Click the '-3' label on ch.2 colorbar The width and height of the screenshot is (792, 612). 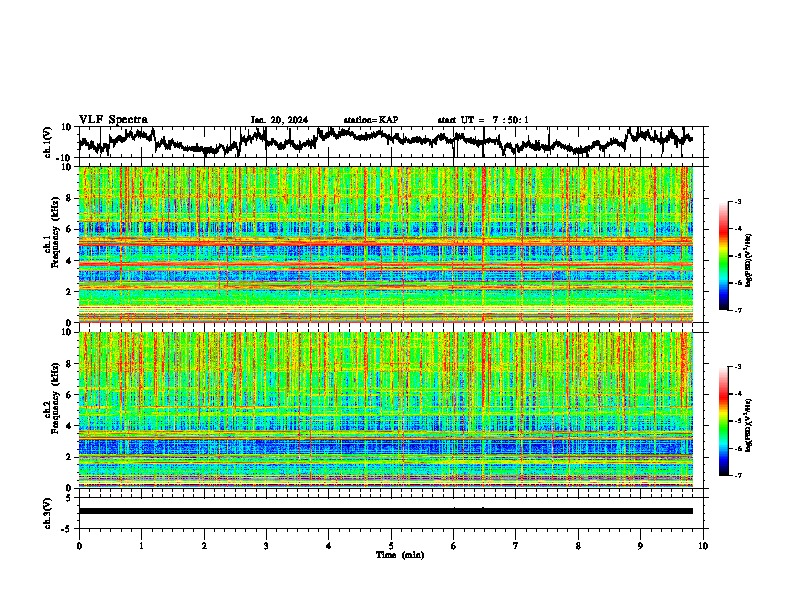[x=737, y=367]
